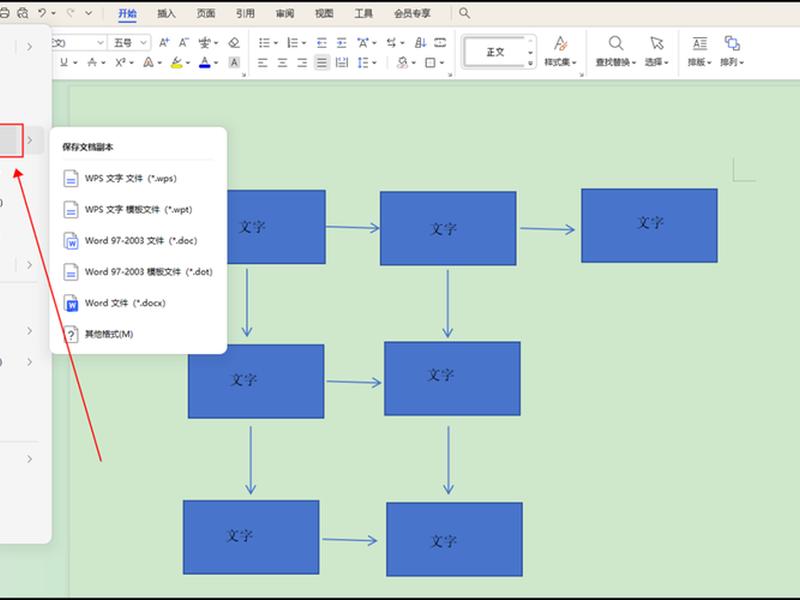The height and width of the screenshot is (600, 800).
Task: Open the 选择 dropdown
Action: pyautogui.click(x=657, y=62)
